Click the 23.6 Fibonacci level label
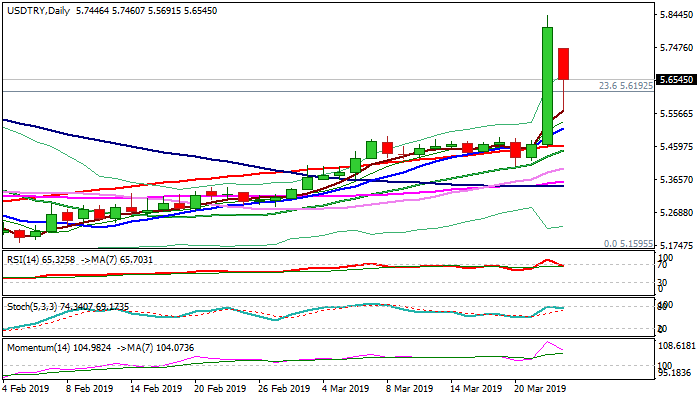 pyautogui.click(x=623, y=86)
